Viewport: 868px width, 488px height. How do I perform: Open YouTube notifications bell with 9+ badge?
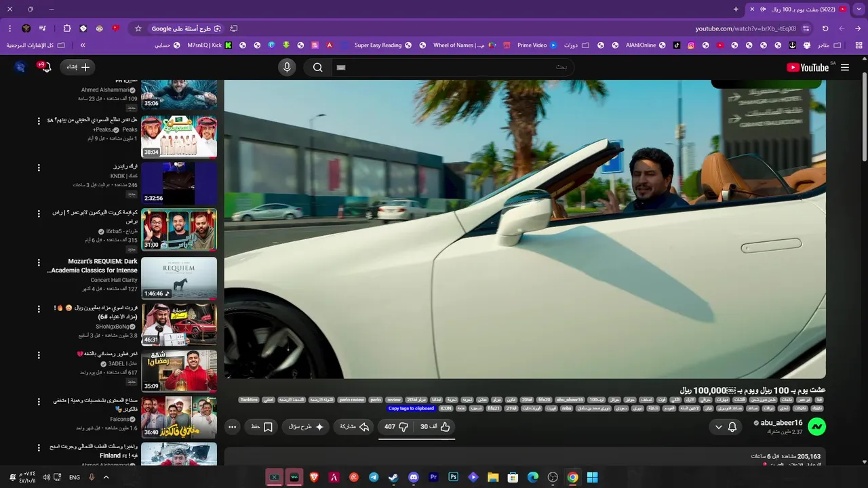point(45,67)
